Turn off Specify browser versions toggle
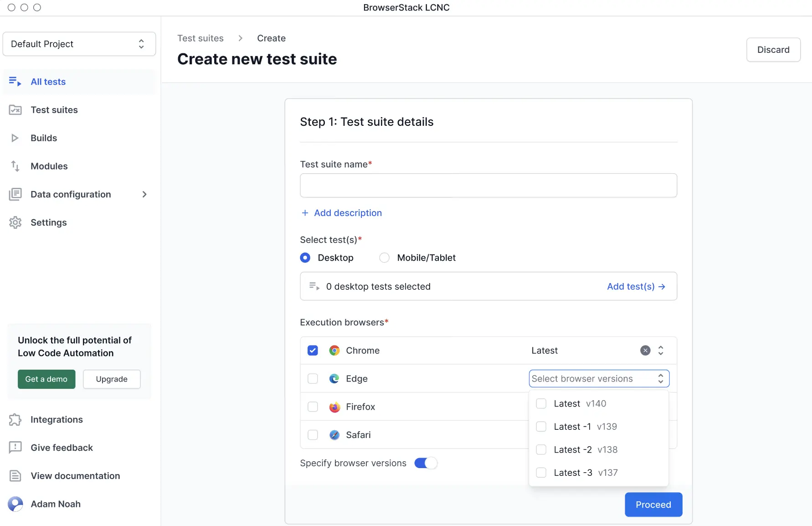 (426, 463)
